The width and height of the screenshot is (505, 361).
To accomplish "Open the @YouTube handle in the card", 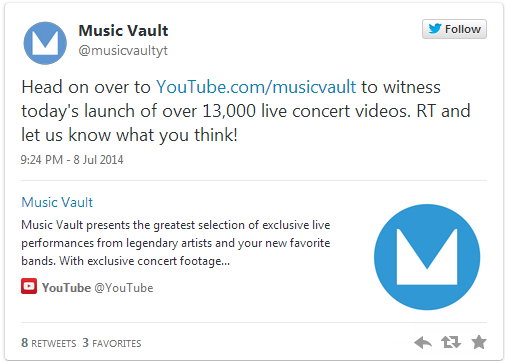I will [x=124, y=288].
